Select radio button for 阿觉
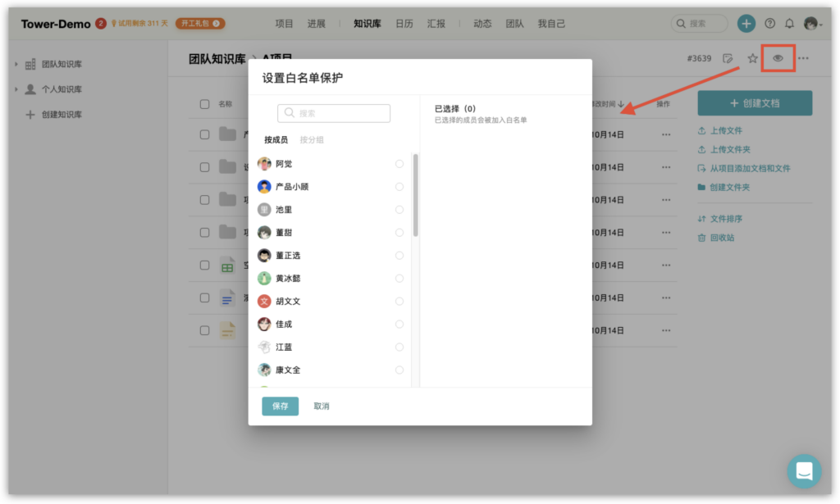840x504 pixels. 399,164
